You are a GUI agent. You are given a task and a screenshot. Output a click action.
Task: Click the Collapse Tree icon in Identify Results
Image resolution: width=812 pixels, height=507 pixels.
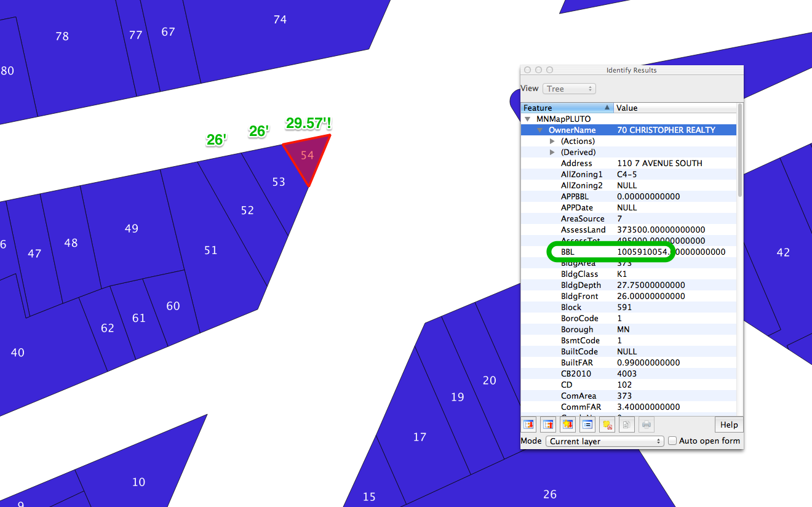548,425
